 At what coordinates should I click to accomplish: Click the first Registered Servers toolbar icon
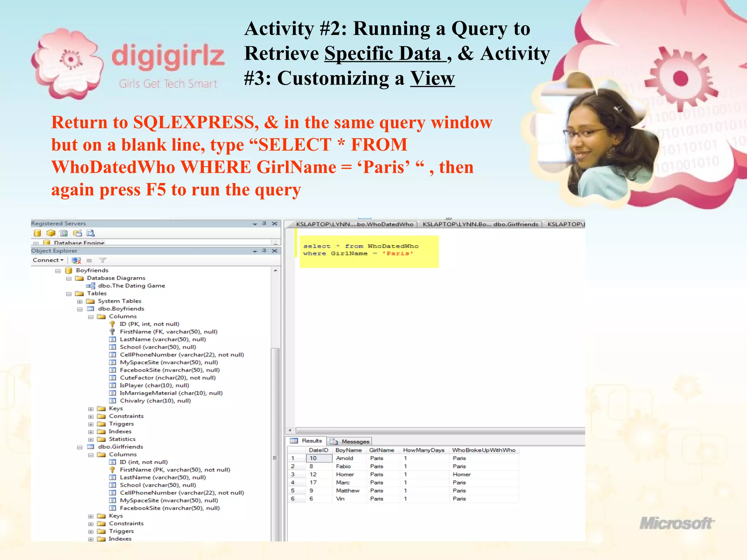(x=37, y=233)
